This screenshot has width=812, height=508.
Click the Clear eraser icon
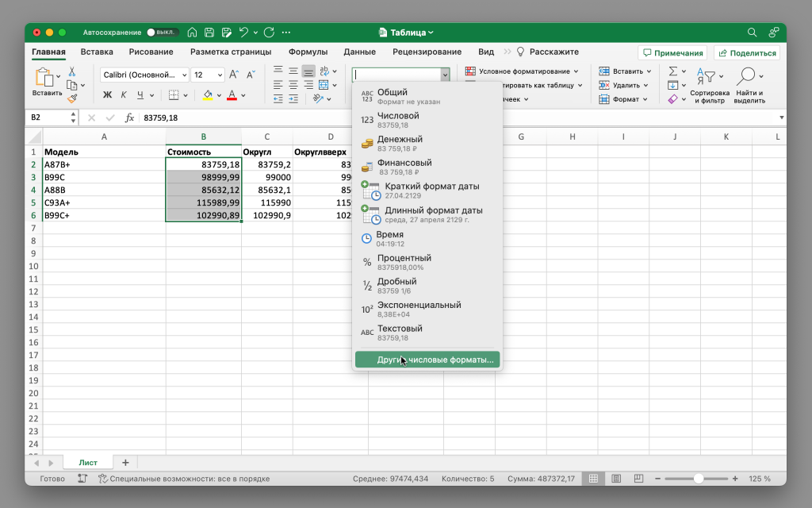pyautogui.click(x=672, y=99)
